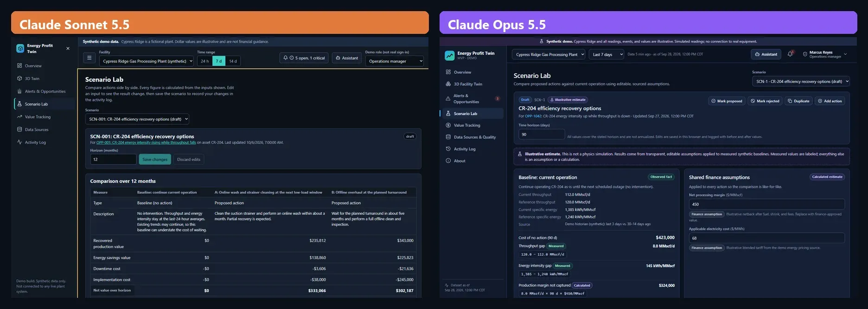868x309 pixels.
Task: Click Mark rejected button
Action: pos(765,101)
